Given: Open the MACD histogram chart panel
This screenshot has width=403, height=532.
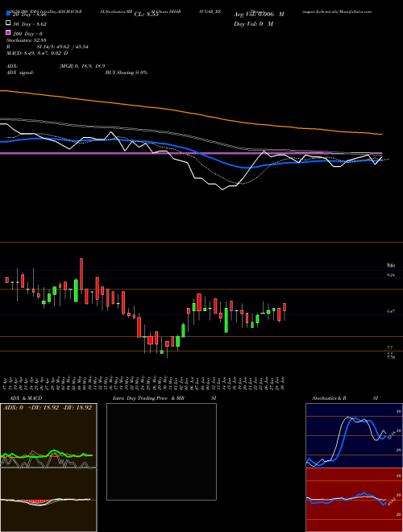Looking at the screenshot, I should [48, 500].
